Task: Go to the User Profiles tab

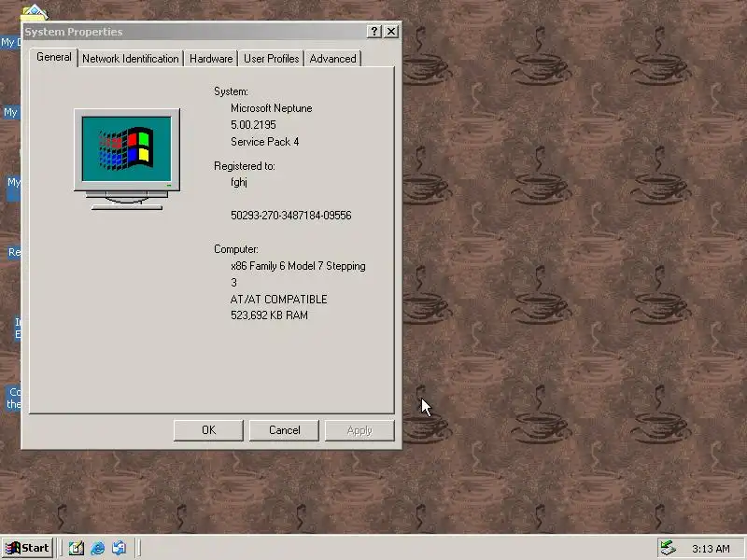Action: [271, 59]
